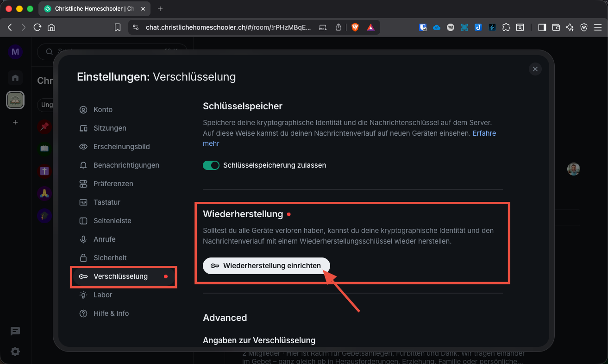Click the Benachrichtigungen bell icon
The width and height of the screenshot is (608, 364).
pos(83,165)
